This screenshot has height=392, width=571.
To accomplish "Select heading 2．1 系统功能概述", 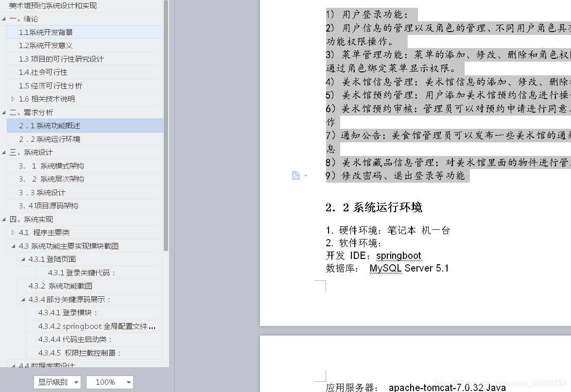I will 85,126.
